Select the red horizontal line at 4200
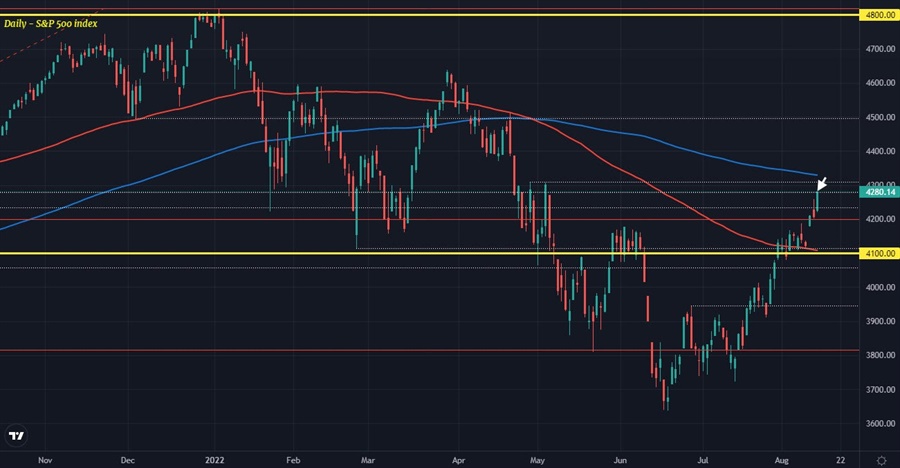Screen dimensions: 900x468 click(429, 219)
